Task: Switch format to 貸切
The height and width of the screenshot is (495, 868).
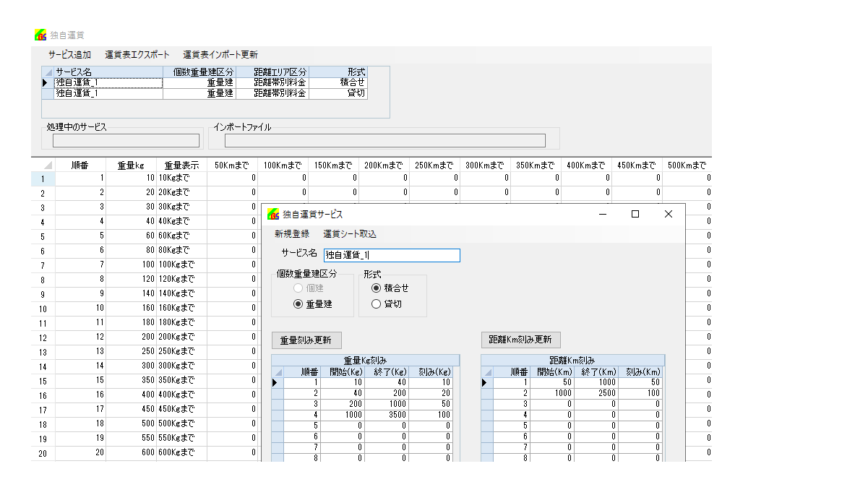Action: click(x=376, y=304)
